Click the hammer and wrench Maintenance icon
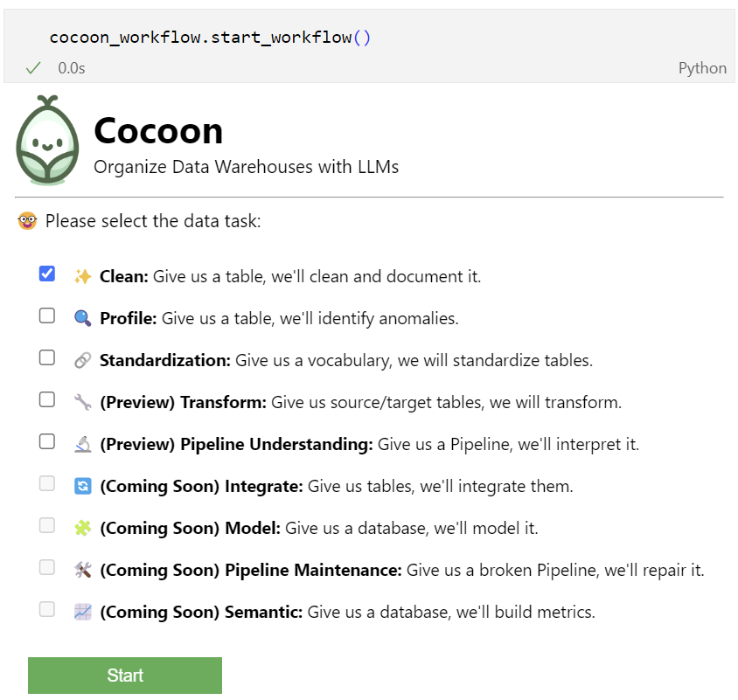This screenshot has width=738, height=700. 83,570
